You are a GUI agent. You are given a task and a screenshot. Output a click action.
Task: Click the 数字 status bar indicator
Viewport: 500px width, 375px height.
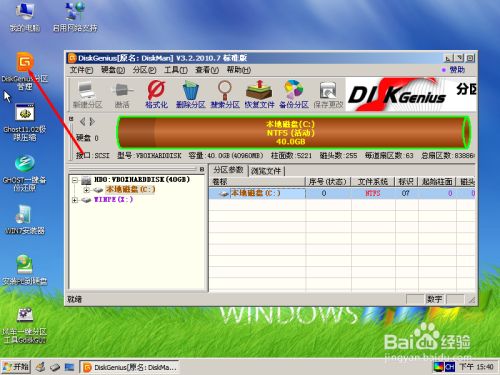434,299
